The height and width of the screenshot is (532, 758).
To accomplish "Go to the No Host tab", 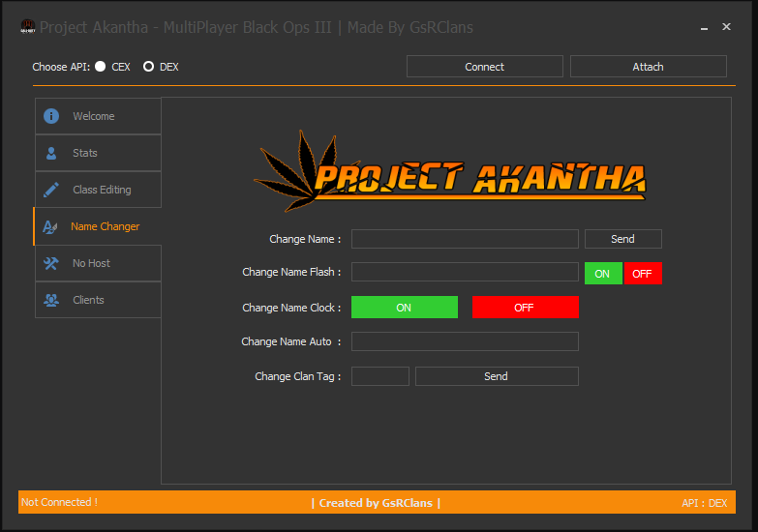I will (98, 263).
